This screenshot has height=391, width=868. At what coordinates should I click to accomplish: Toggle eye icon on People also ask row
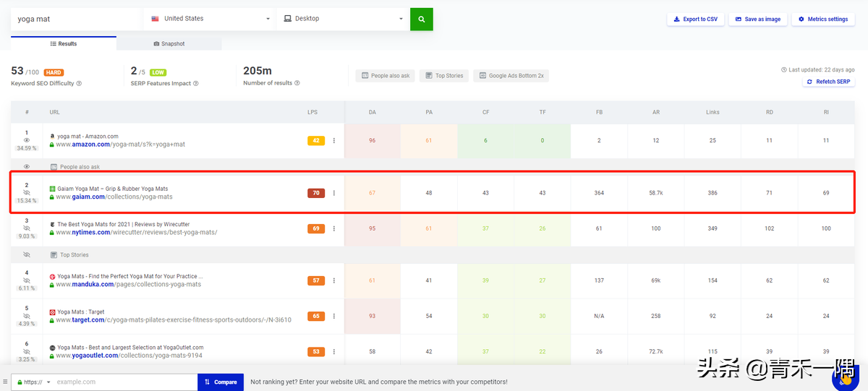(x=27, y=167)
